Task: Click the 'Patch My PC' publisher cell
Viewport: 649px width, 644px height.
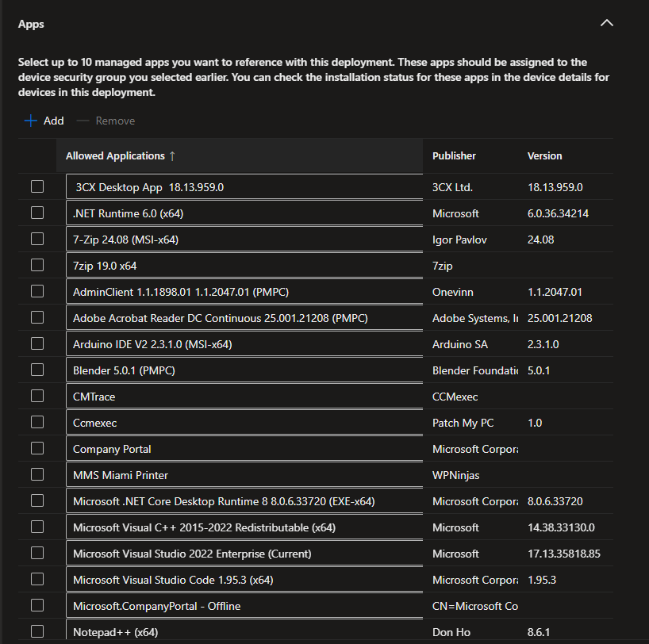Action: click(x=463, y=423)
